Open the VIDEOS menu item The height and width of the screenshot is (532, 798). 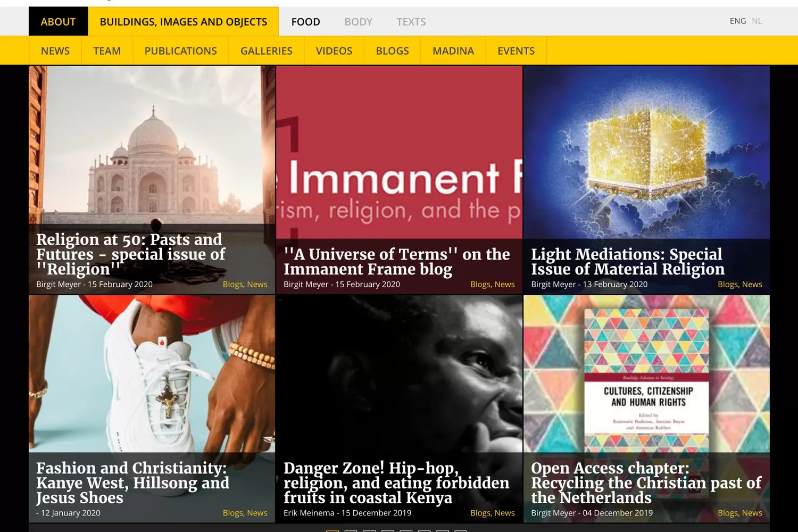(334, 51)
